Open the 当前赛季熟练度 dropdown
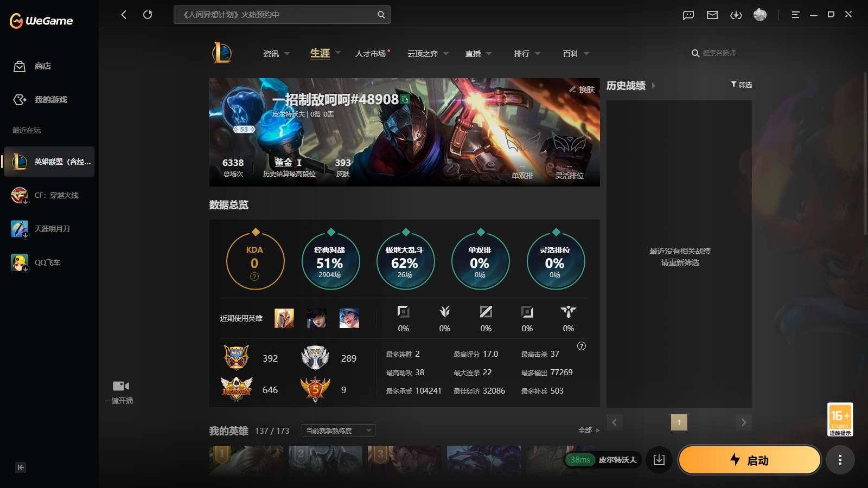The height and width of the screenshot is (488, 868). pos(339,431)
